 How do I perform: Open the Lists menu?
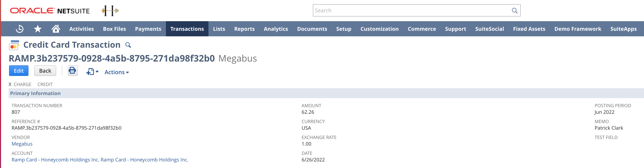pos(219,29)
